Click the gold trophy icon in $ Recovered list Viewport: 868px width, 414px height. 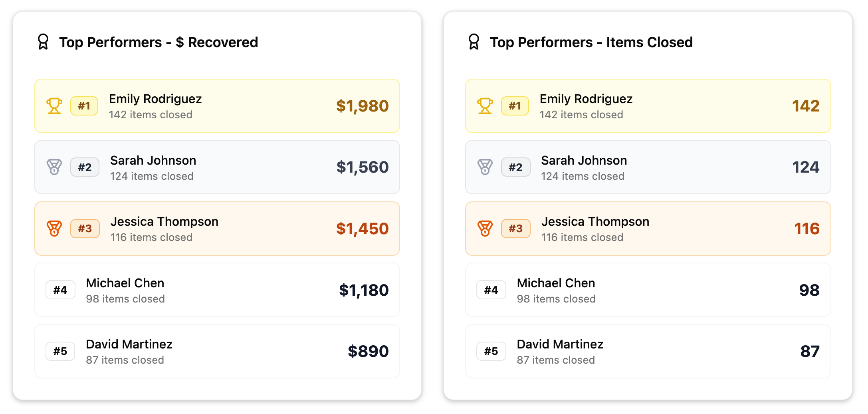pyautogui.click(x=54, y=106)
